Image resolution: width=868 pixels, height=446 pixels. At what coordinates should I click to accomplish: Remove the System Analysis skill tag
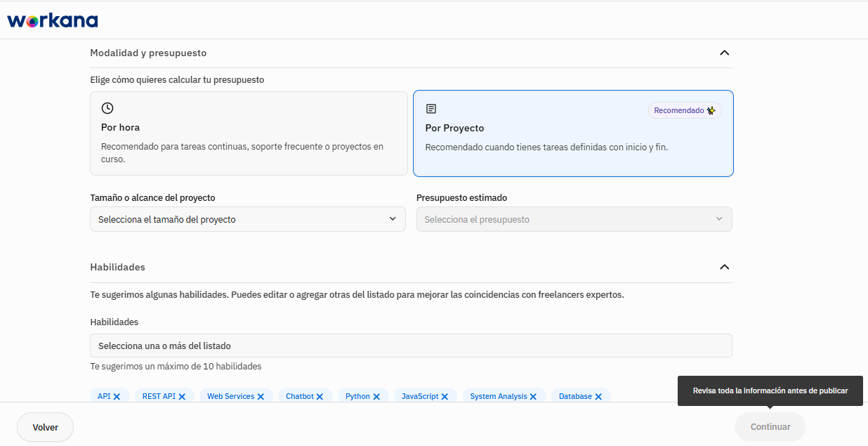point(533,397)
